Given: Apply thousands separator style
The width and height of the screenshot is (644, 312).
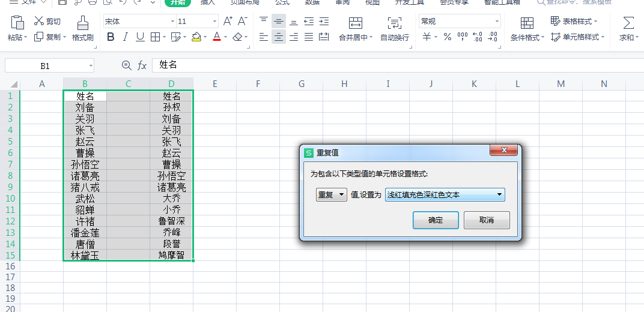Looking at the screenshot, I should pyautogui.click(x=463, y=37).
